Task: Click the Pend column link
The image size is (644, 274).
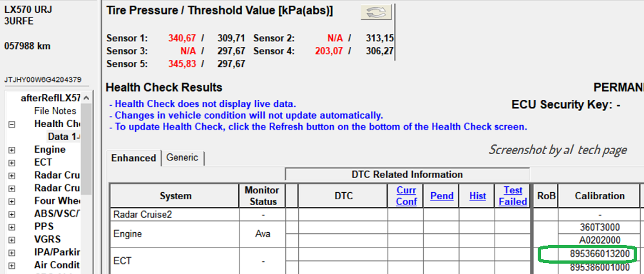Action: [442, 196]
